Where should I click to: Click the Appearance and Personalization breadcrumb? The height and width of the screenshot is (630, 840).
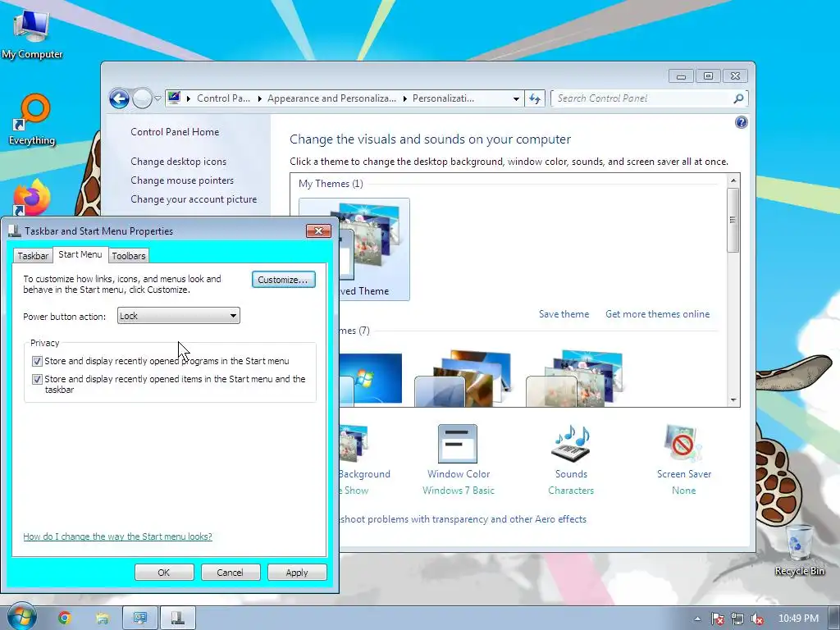click(331, 98)
